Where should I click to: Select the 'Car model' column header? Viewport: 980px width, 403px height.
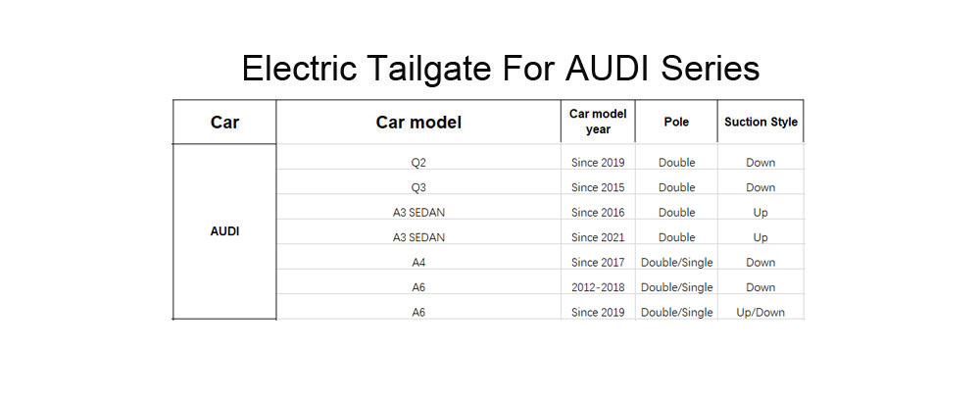tap(418, 122)
